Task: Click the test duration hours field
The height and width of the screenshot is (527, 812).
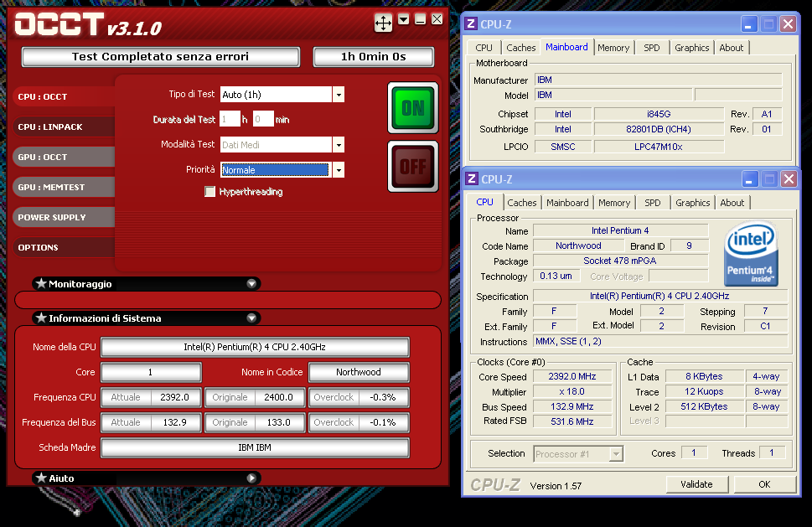Action: point(230,119)
